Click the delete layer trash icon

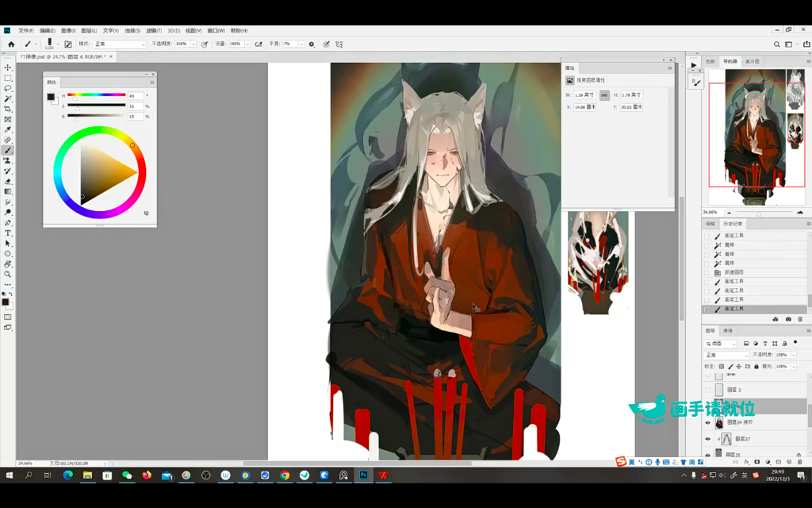point(799,461)
